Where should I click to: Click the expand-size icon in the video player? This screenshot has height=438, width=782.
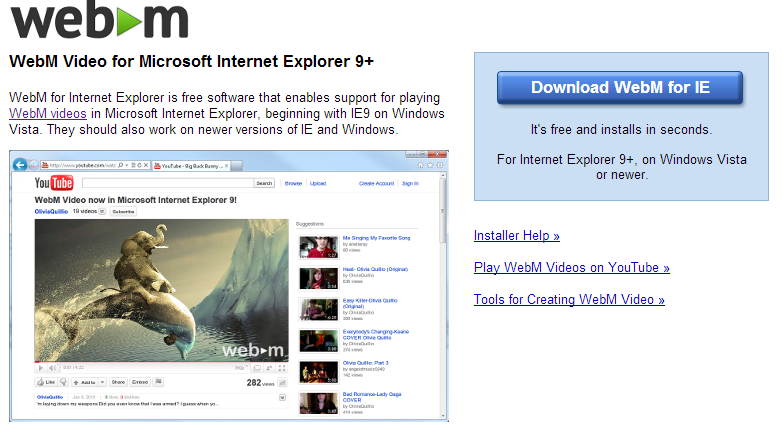(269, 368)
